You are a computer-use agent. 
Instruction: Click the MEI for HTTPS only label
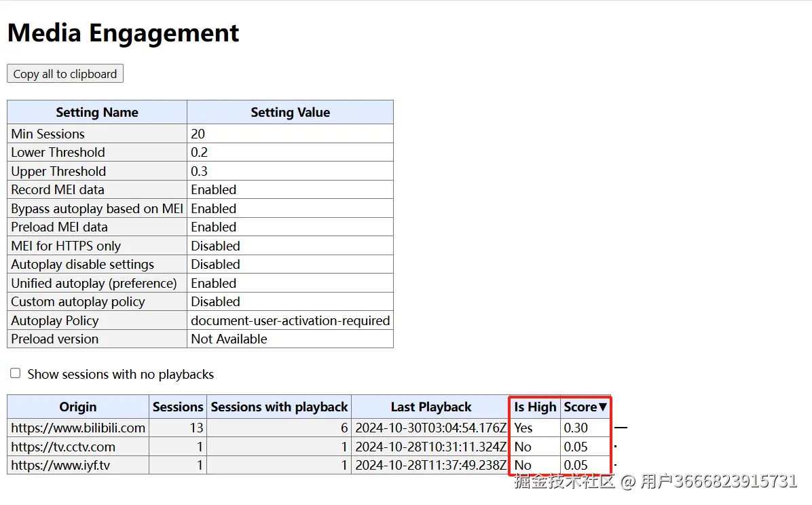coord(97,246)
